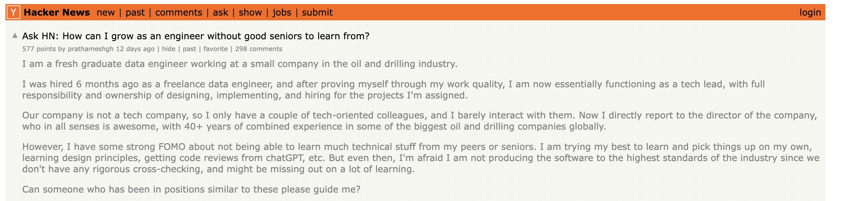Image resolution: width=868 pixels, height=201 pixels.
Task: Click the first paragraph of post text
Action: [x=240, y=64]
